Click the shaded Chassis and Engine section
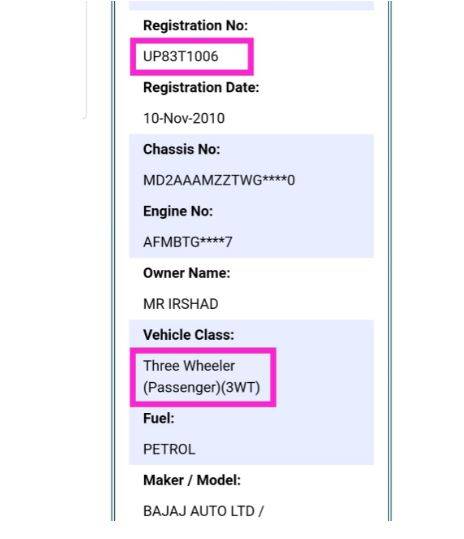 (x=251, y=196)
